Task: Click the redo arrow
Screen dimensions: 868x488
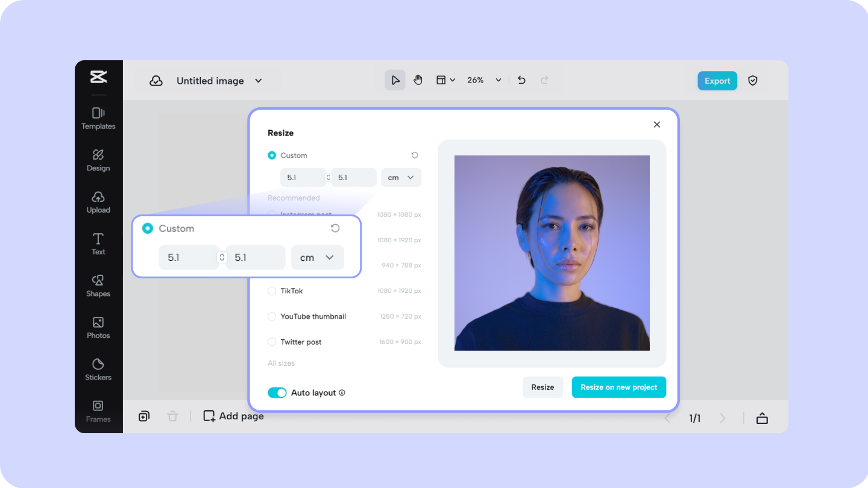Action: (544, 80)
